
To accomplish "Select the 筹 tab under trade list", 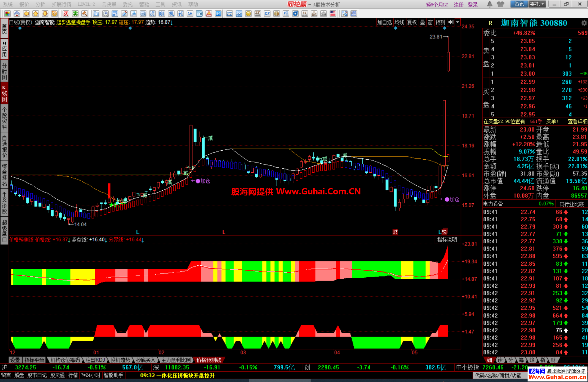I will (521, 360).
